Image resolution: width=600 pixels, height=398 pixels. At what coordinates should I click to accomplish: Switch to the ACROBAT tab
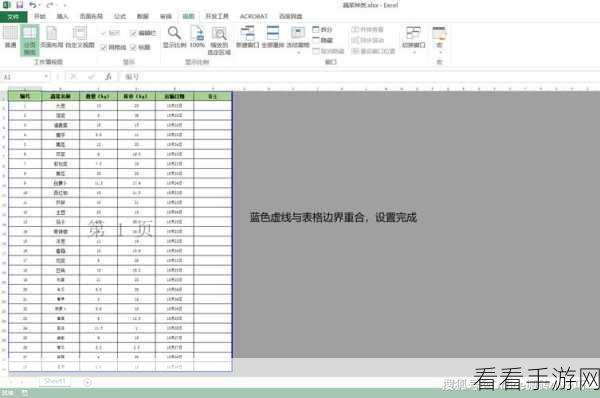tap(254, 16)
